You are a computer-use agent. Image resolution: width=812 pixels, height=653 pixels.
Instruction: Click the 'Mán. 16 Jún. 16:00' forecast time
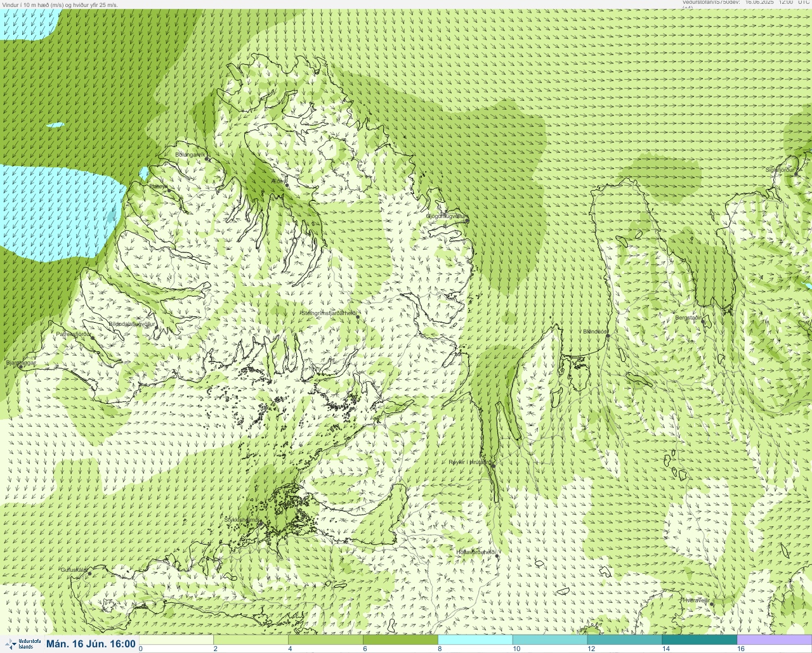[91, 644]
